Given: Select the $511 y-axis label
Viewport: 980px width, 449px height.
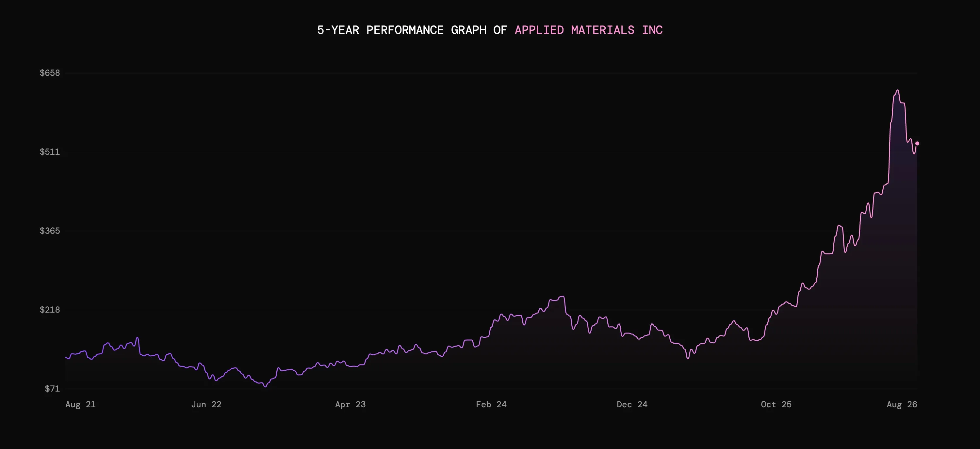Looking at the screenshot, I should click(50, 151).
